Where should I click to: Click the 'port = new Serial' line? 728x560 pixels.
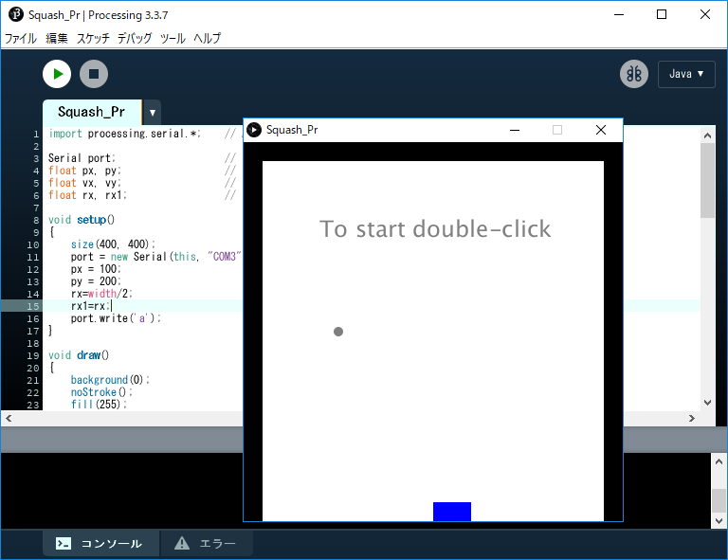[x=156, y=257]
